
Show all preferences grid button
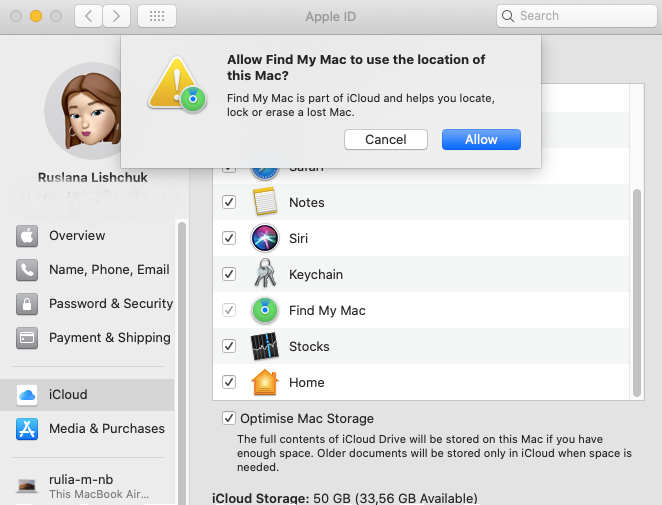tap(157, 16)
